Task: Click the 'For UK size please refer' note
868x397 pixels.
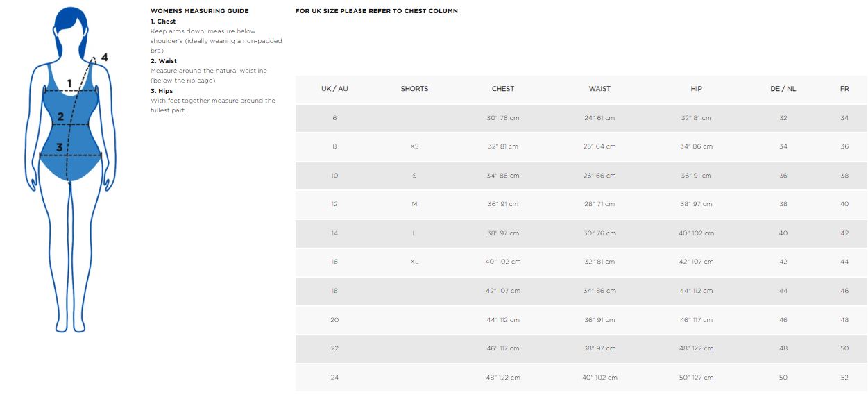Action: point(376,11)
